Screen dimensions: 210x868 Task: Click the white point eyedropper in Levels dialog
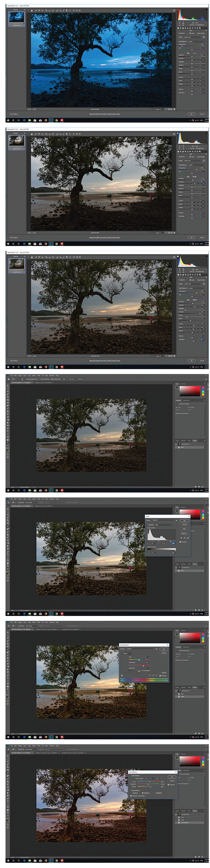[187, 538]
